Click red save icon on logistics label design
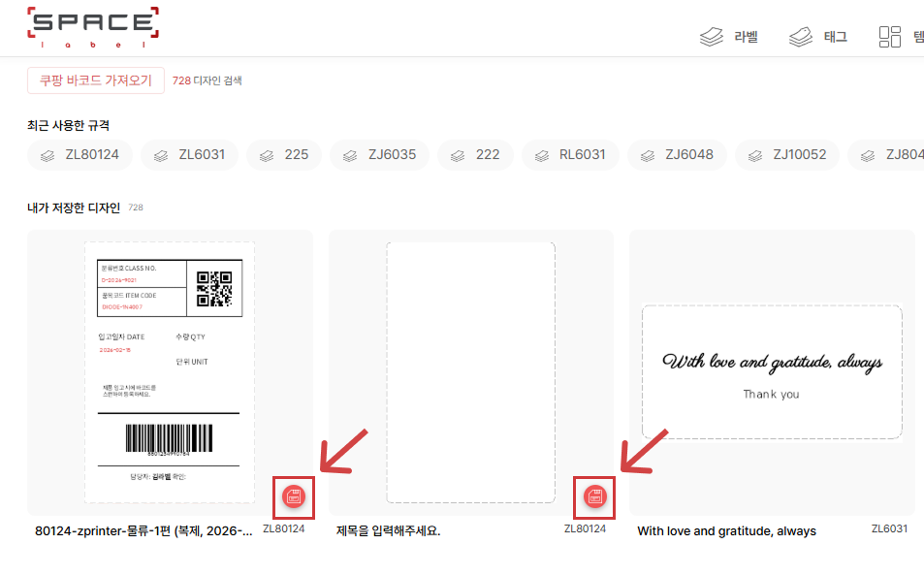The height and width of the screenshot is (575, 924). point(296,496)
